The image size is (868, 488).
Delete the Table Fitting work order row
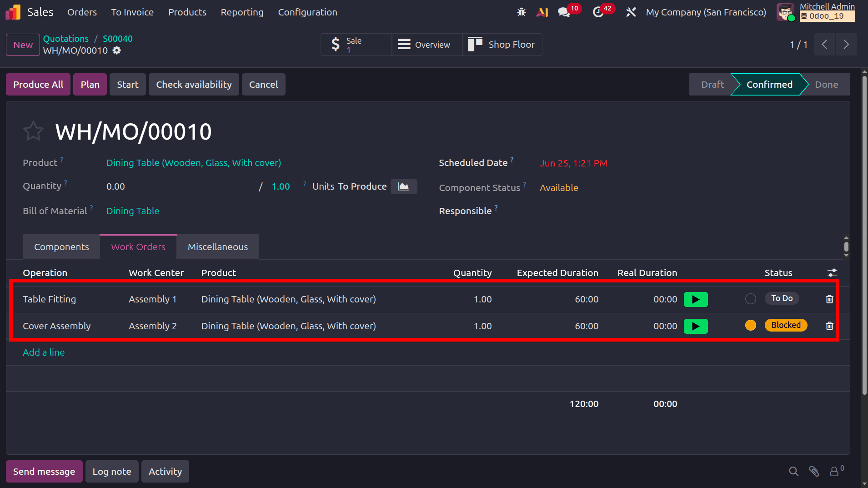[829, 299]
